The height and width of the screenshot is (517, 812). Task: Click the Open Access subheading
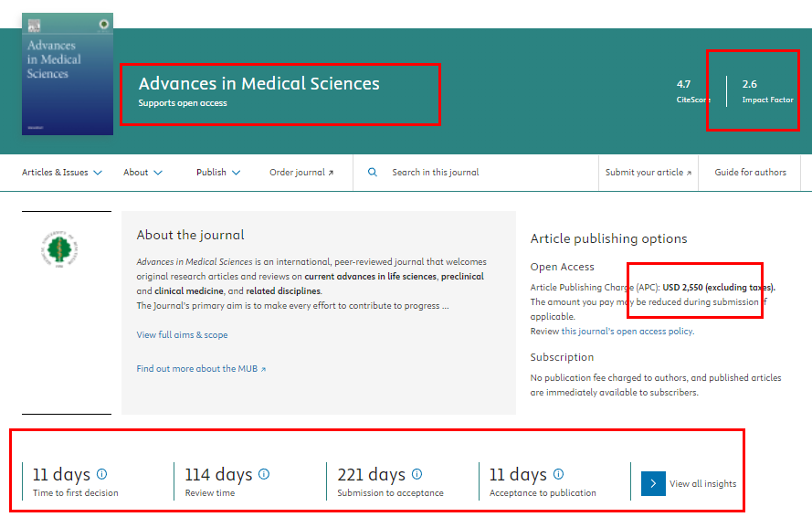pyautogui.click(x=562, y=267)
